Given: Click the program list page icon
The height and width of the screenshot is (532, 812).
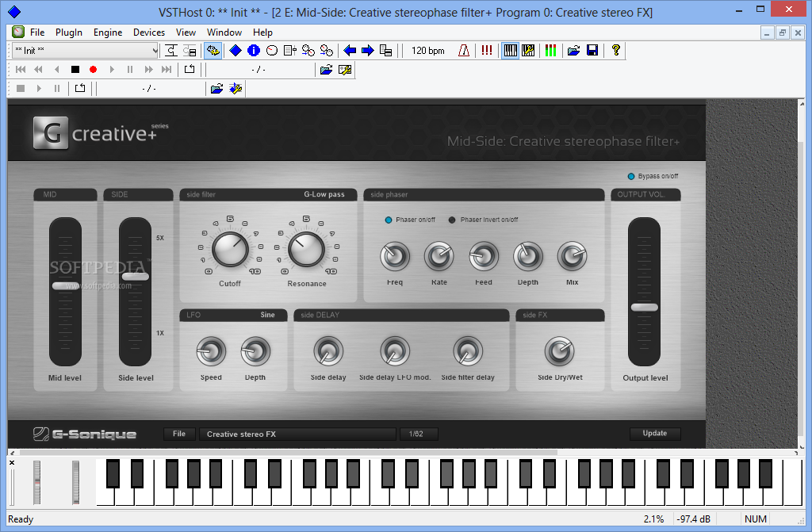Looking at the screenshot, I should 290,50.
